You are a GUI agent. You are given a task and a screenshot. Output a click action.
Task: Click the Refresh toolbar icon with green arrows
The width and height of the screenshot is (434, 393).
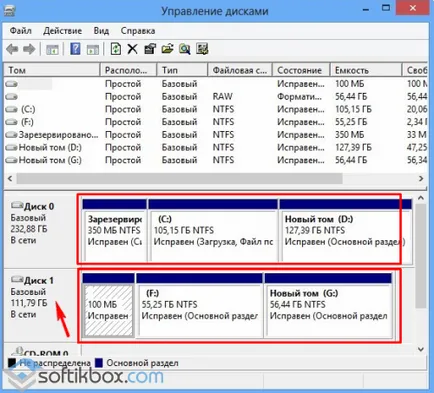coord(116,49)
